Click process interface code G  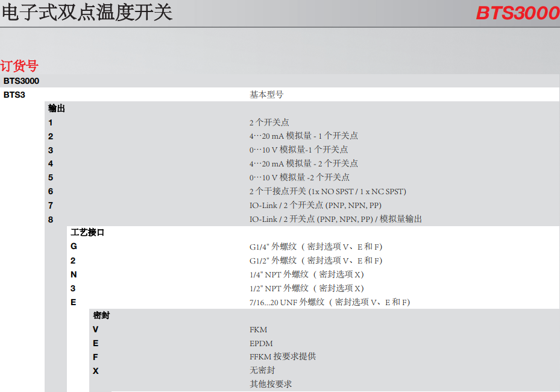tap(74, 246)
